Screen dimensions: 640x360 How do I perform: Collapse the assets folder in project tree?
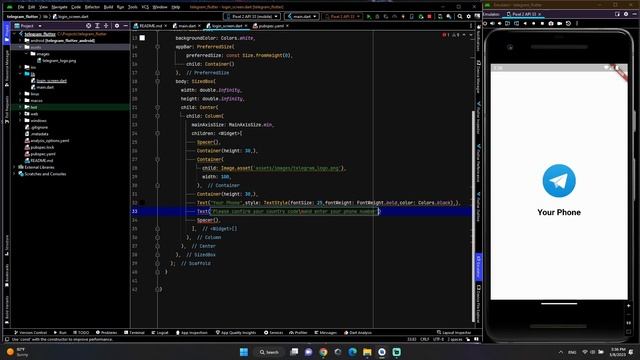click(x=20, y=47)
